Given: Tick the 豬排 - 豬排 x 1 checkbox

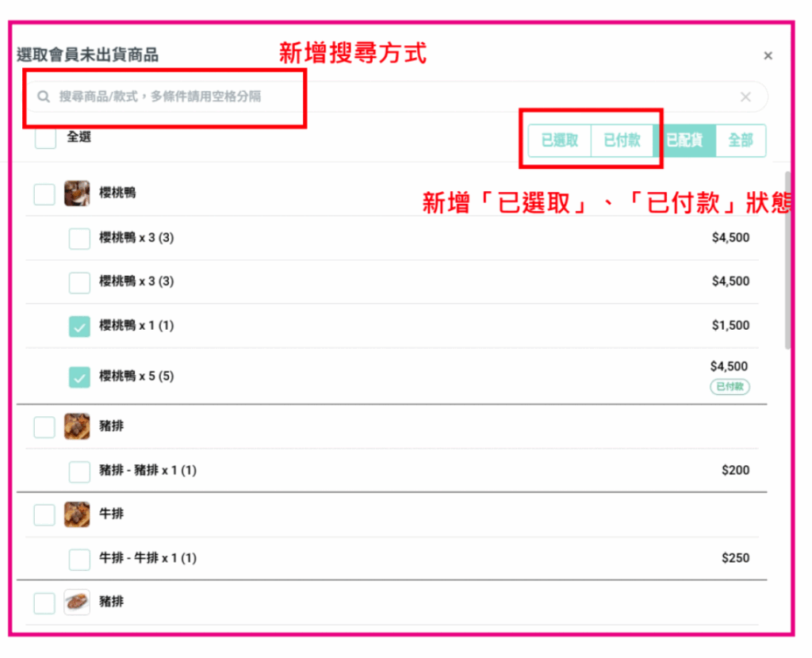Looking at the screenshot, I should pos(79,471).
